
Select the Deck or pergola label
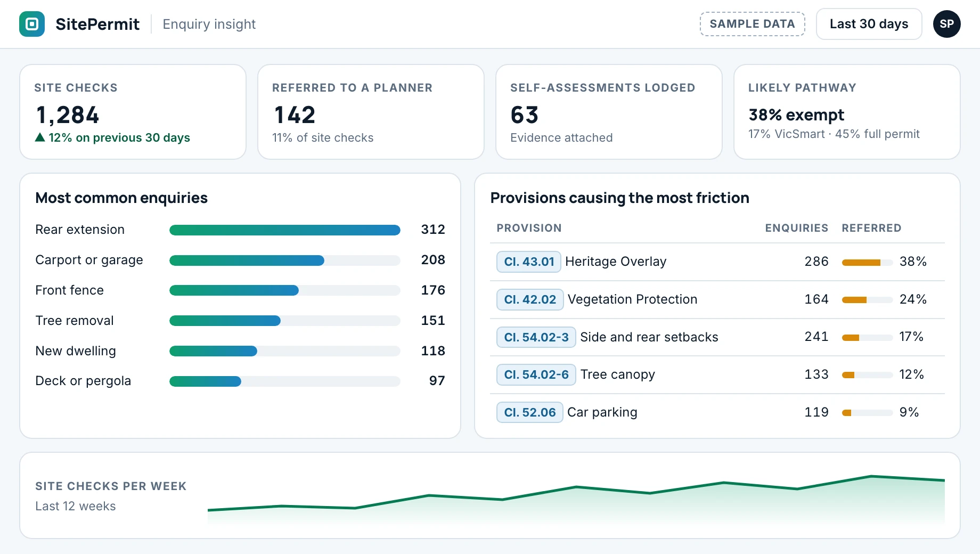coord(83,381)
